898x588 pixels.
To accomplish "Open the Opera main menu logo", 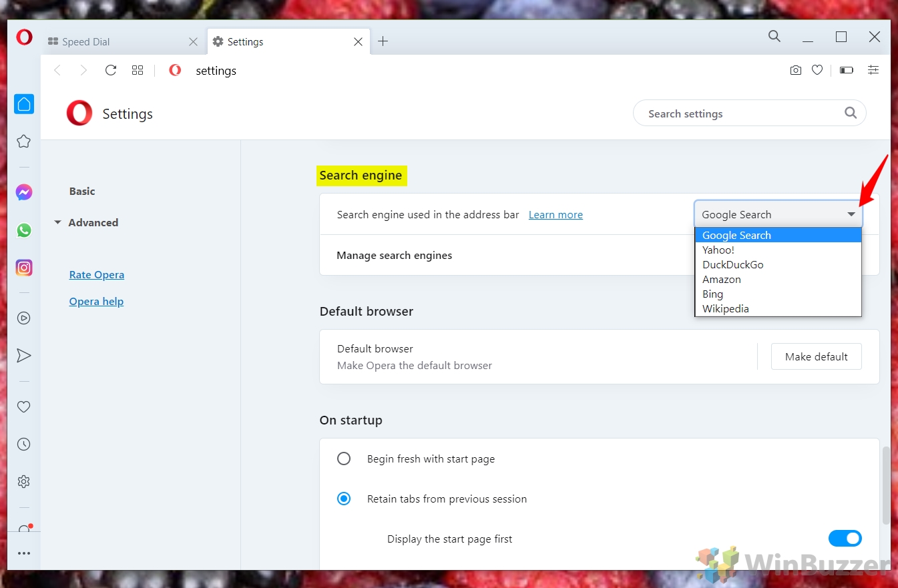I will (24, 38).
